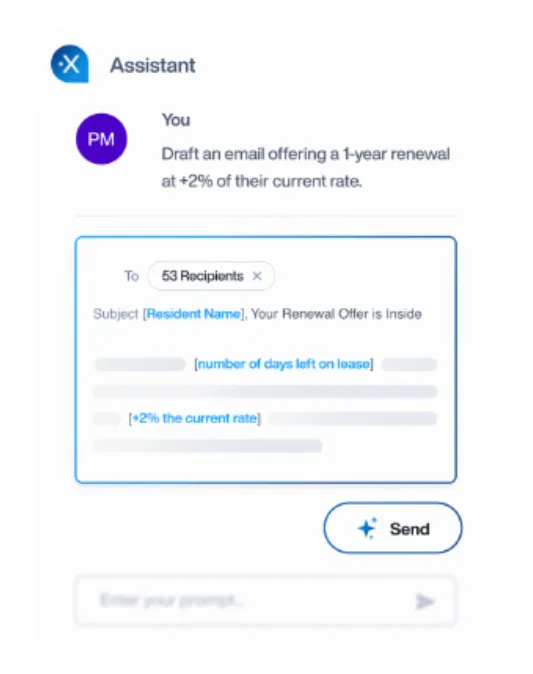533x674 pixels.
Task: Click the Resident Name placeholder
Action: coord(193,314)
